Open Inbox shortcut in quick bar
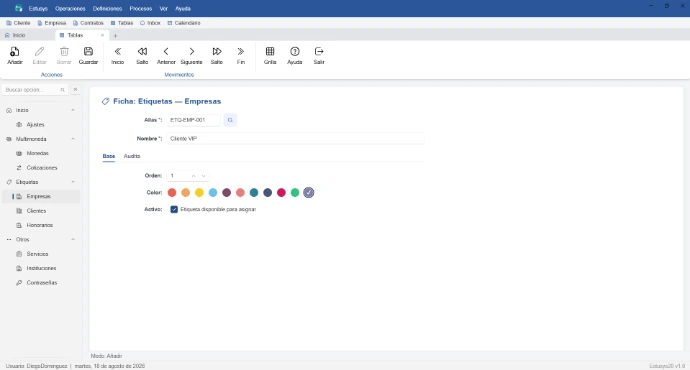Screen dimensions: 690x370 (x=150, y=23)
